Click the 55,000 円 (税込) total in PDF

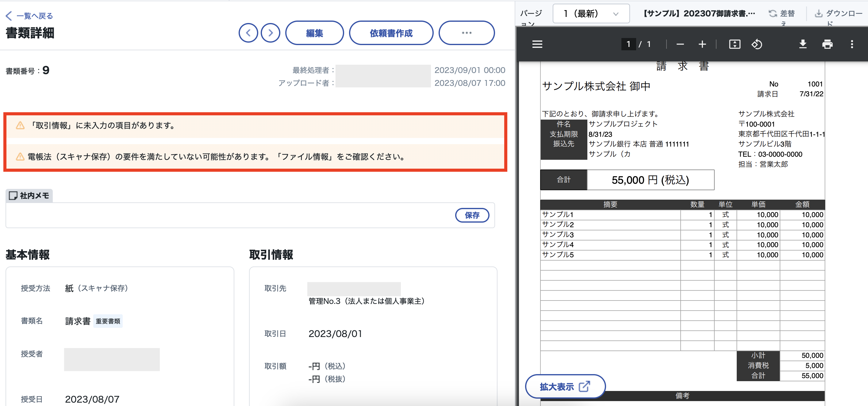(x=650, y=180)
